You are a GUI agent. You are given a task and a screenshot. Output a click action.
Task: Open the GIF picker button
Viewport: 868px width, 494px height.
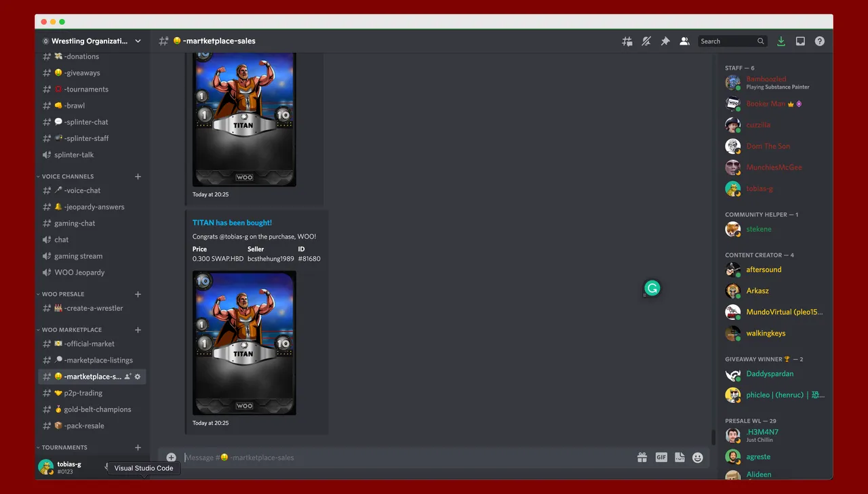(x=661, y=457)
